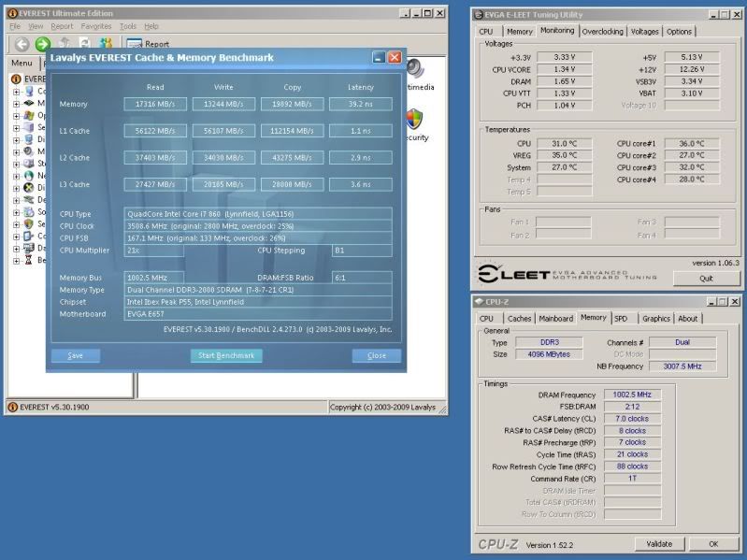The height and width of the screenshot is (560, 747).
Task: Open the Help menu in EVEREST
Action: (x=151, y=26)
